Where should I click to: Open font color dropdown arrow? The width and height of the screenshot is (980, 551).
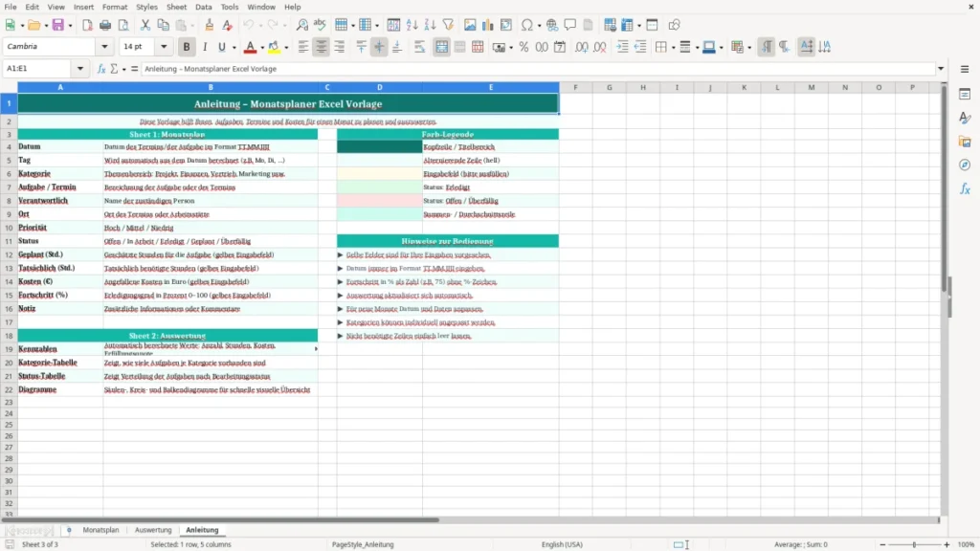262,48
